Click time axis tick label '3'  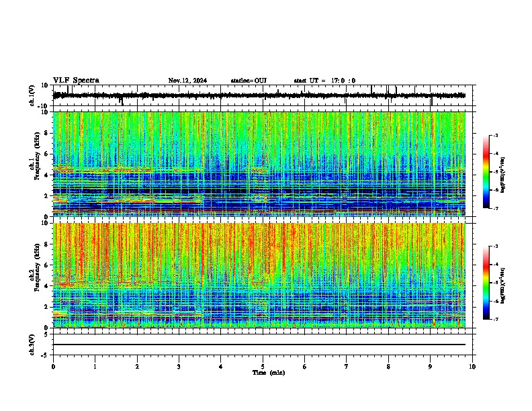pyautogui.click(x=179, y=367)
